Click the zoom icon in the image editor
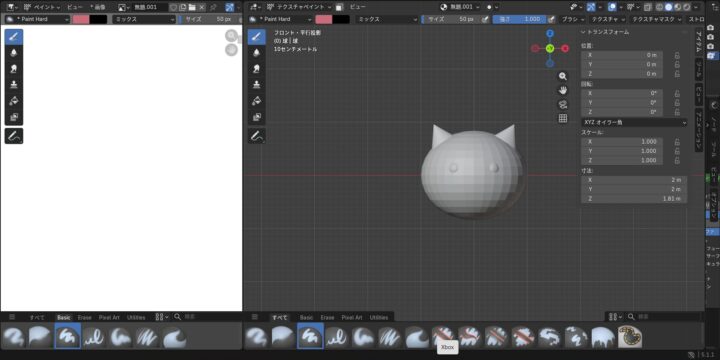 click(231, 36)
